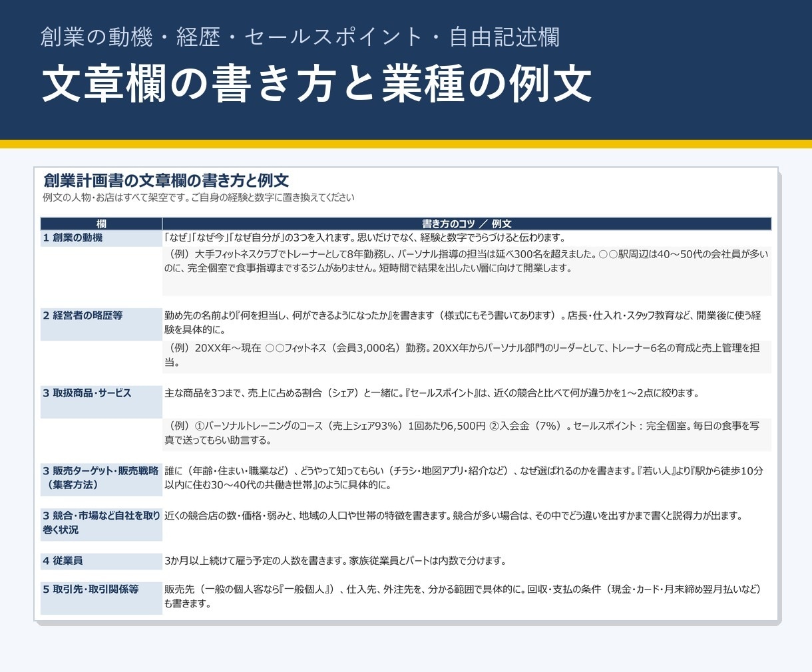Select the column header 欄

tap(101, 224)
